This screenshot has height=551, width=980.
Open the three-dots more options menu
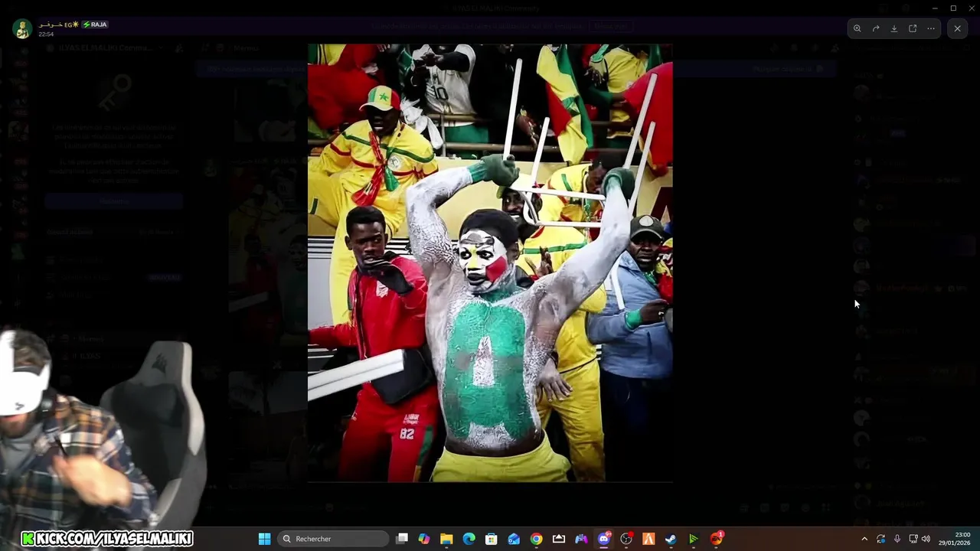click(x=931, y=28)
